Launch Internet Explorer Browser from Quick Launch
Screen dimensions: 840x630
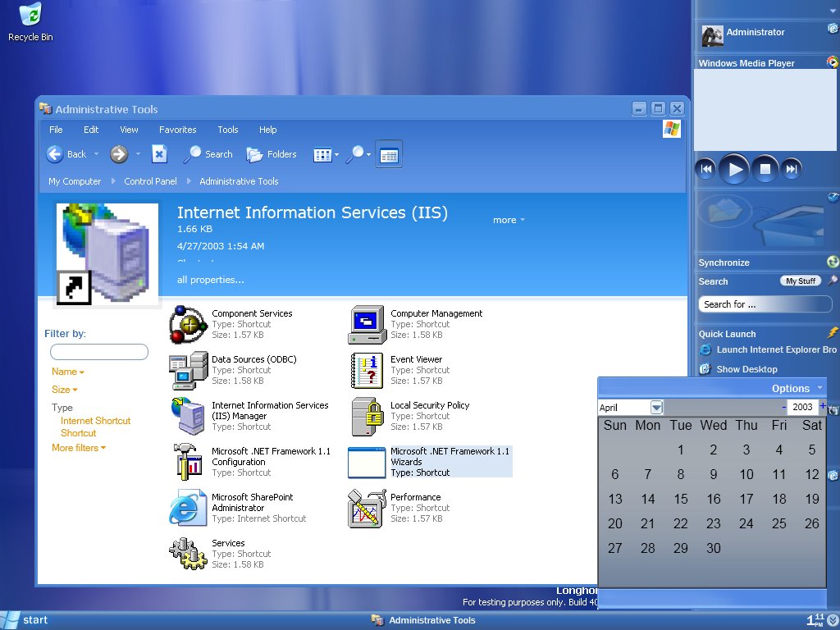(769, 349)
